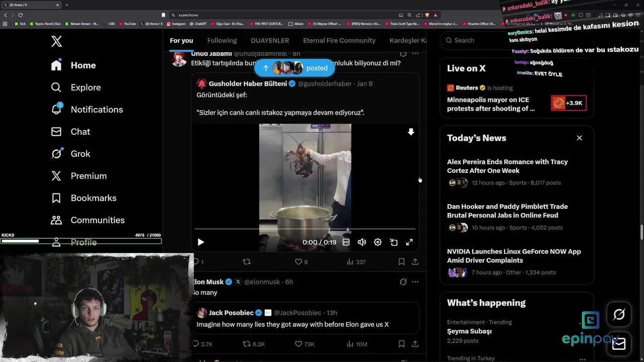Repost Elon post with 6.2K reposts

pyautogui.click(x=254, y=344)
